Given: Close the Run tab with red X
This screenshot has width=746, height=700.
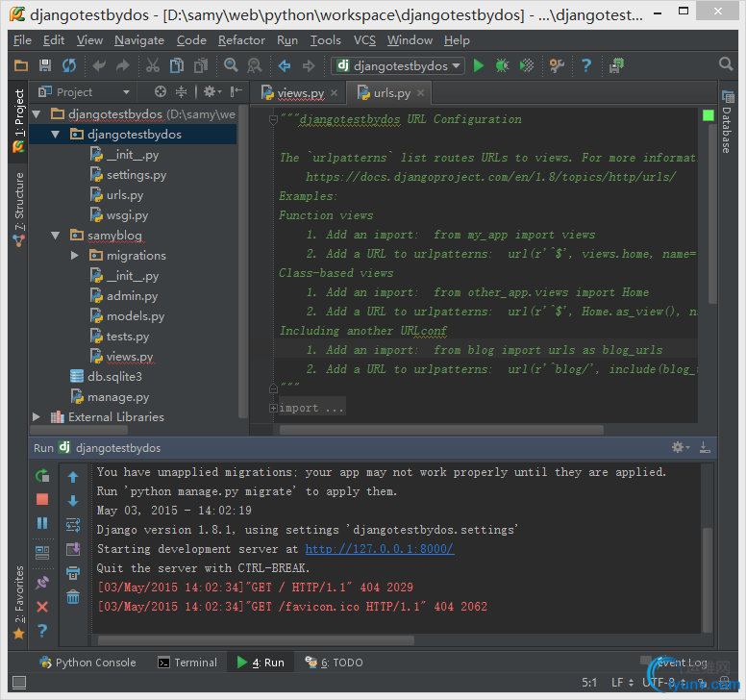Looking at the screenshot, I should tap(42, 607).
